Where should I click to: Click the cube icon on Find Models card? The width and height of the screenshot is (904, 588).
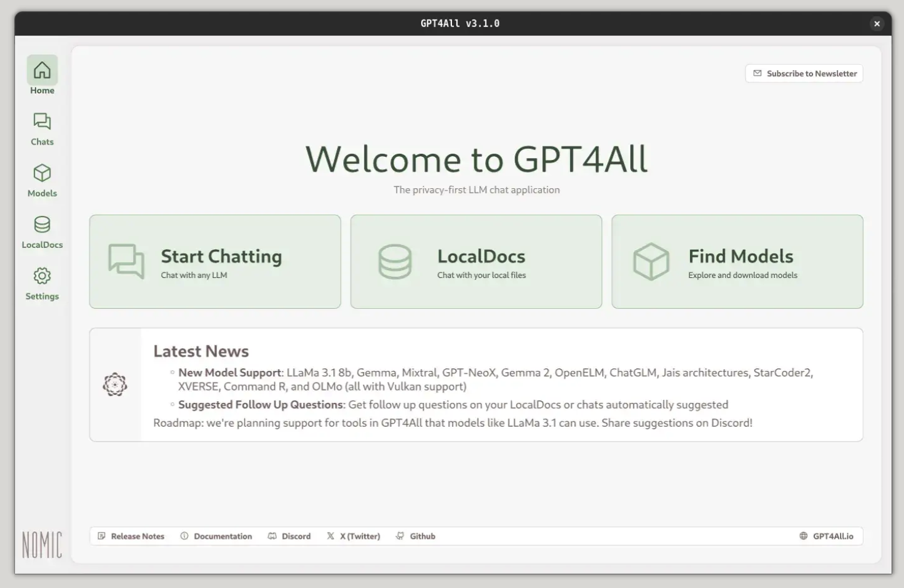click(651, 261)
